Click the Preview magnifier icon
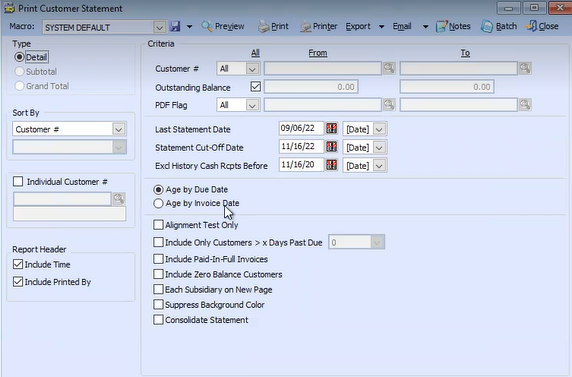 coord(207,26)
